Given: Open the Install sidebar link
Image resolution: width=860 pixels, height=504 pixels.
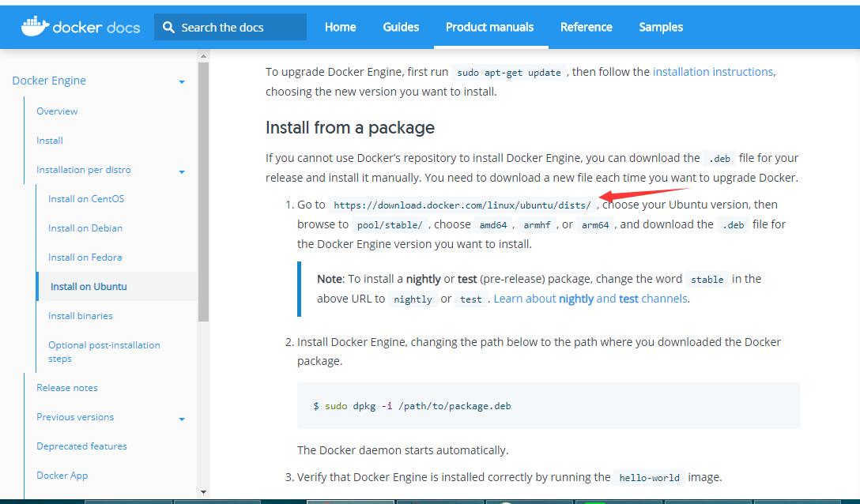Looking at the screenshot, I should click(49, 141).
